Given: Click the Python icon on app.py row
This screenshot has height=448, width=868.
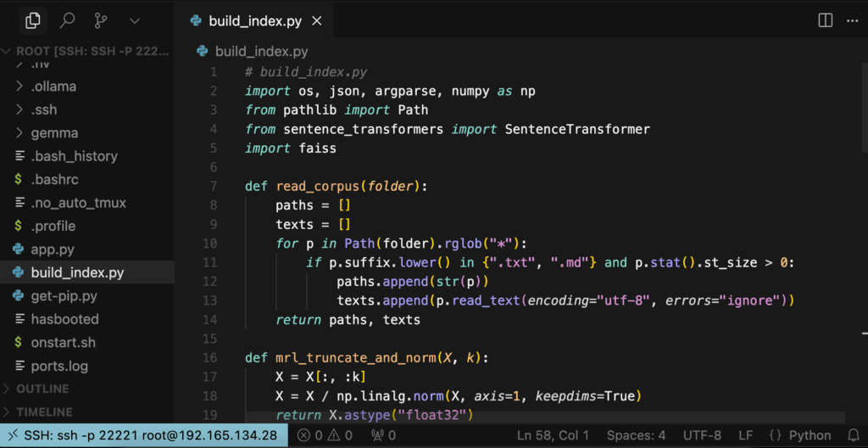Looking at the screenshot, I should click(19, 249).
